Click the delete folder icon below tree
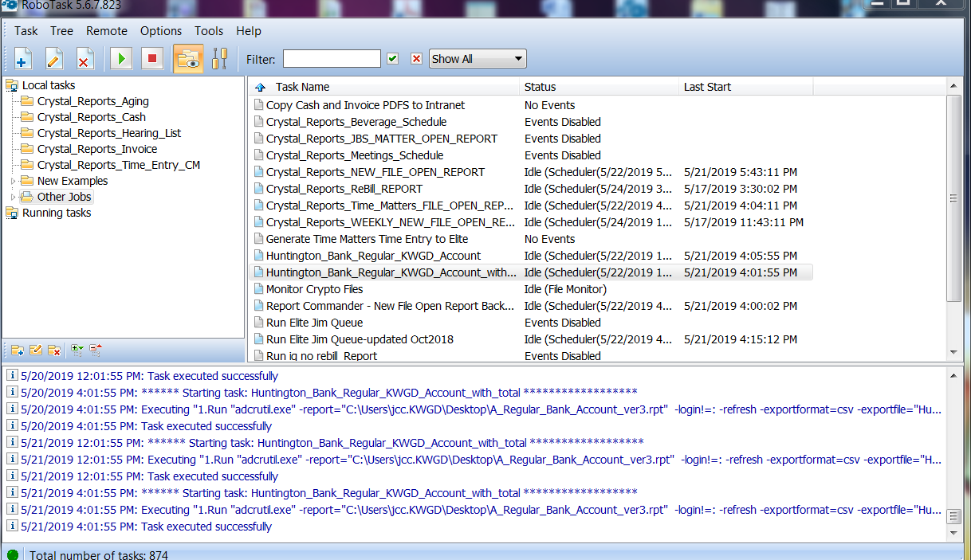This screenshot has width=971, height=560. pyautogui.click(x=54, y=350)
